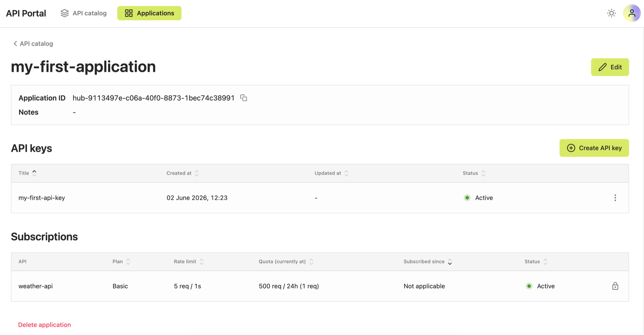Screen dimensions: 644x335
Task: Select the Application ID hub value text
Action: point(154,98)
